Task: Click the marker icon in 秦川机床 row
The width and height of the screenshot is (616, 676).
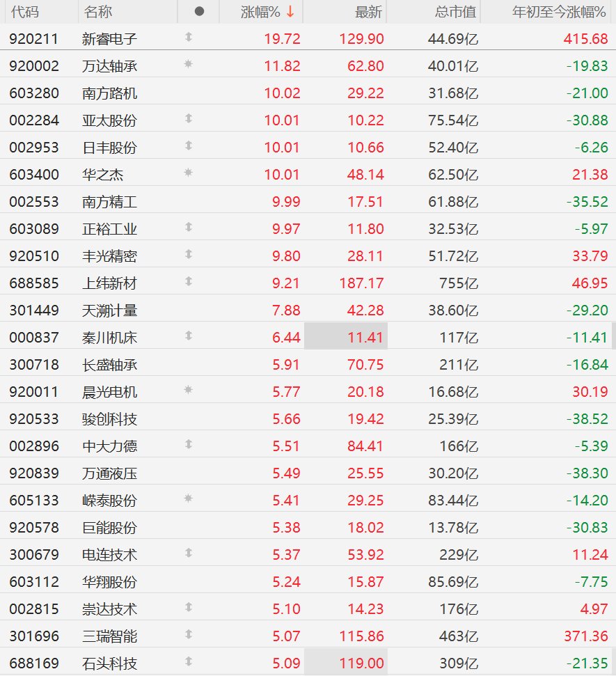Action: pos(189,336)
